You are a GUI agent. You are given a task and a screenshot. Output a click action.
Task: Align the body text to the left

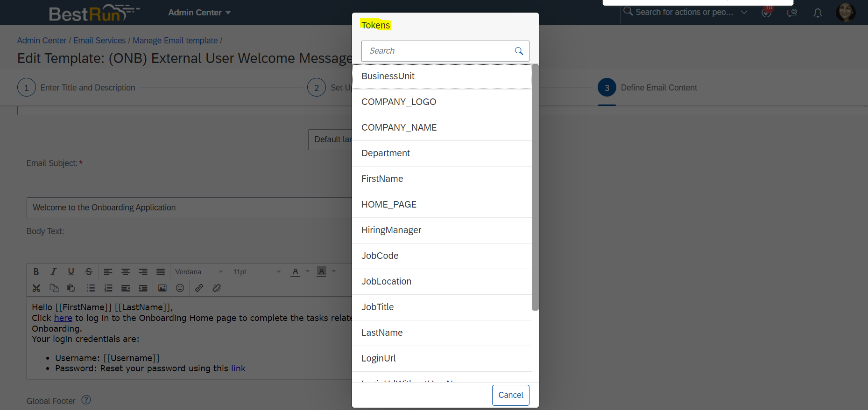coord(108,272)
